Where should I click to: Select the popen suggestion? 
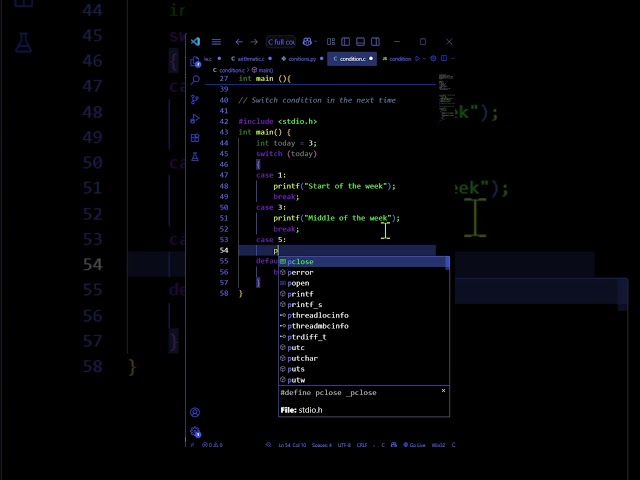[364, 283]
